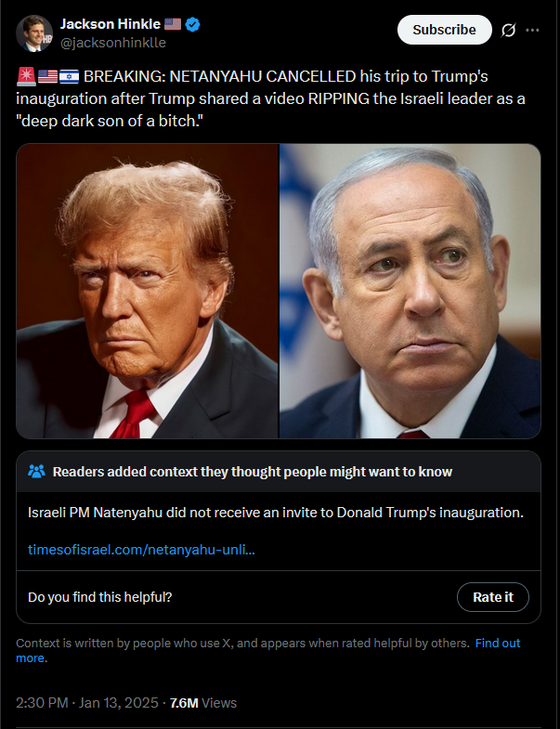Click the Israeli flag emoji in the post
The image size is (560, 729).
[69, 76]
